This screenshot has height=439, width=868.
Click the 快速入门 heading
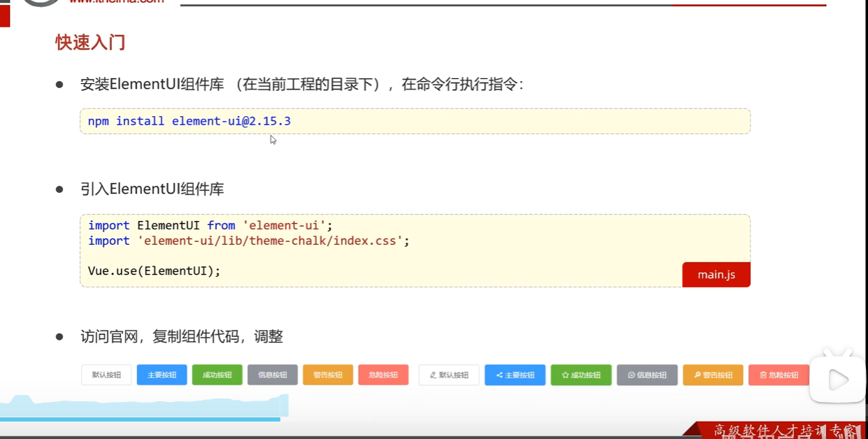[90, 43]
